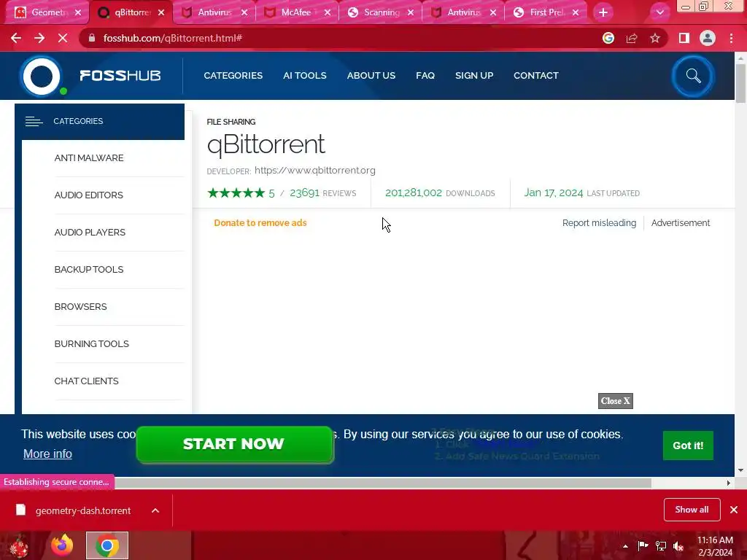
Task: Close the ad with Close X
Action: point(616,401)
